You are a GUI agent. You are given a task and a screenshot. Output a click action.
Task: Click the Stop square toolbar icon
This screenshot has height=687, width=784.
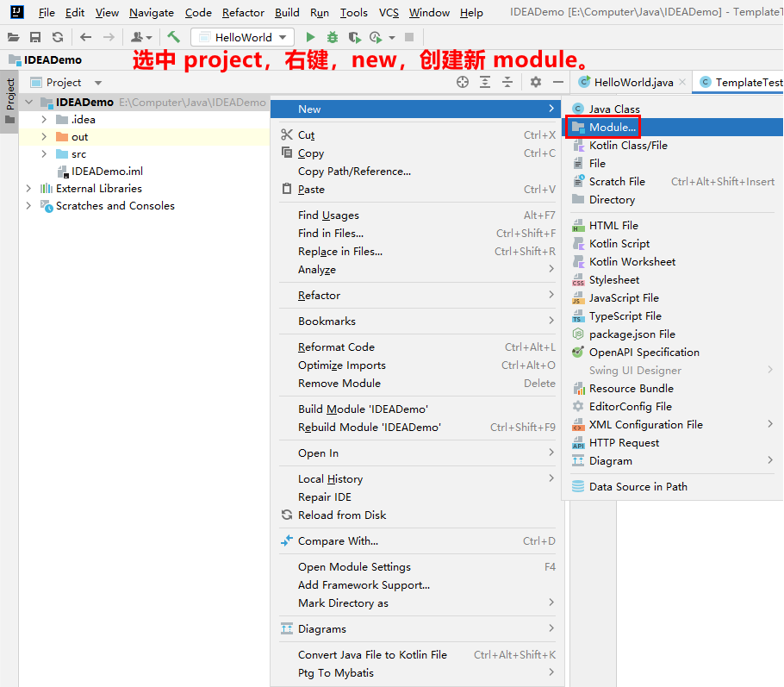click(x=409, y=37)
